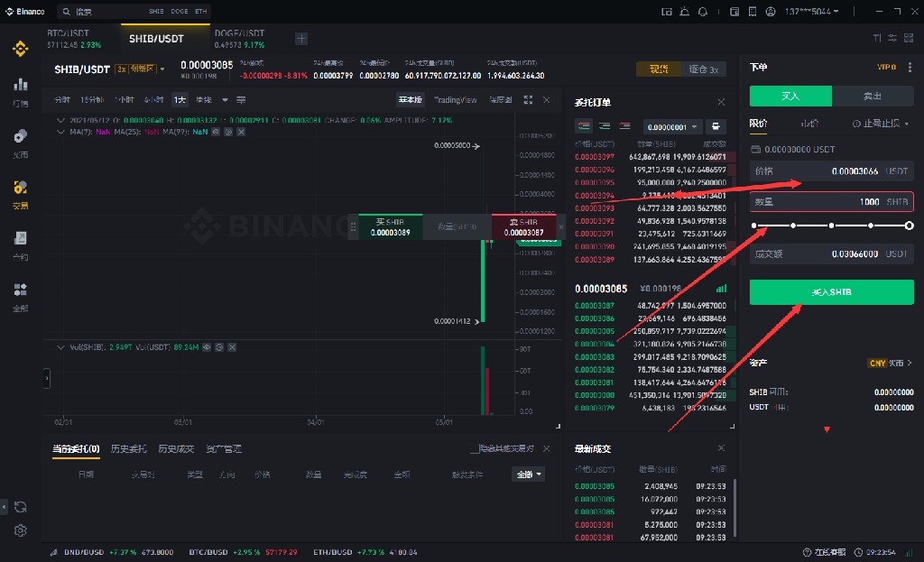The image size is (924, 562).
Task: Switch to the DOGE/USDT tab
Action: click(x=239, y=38)
